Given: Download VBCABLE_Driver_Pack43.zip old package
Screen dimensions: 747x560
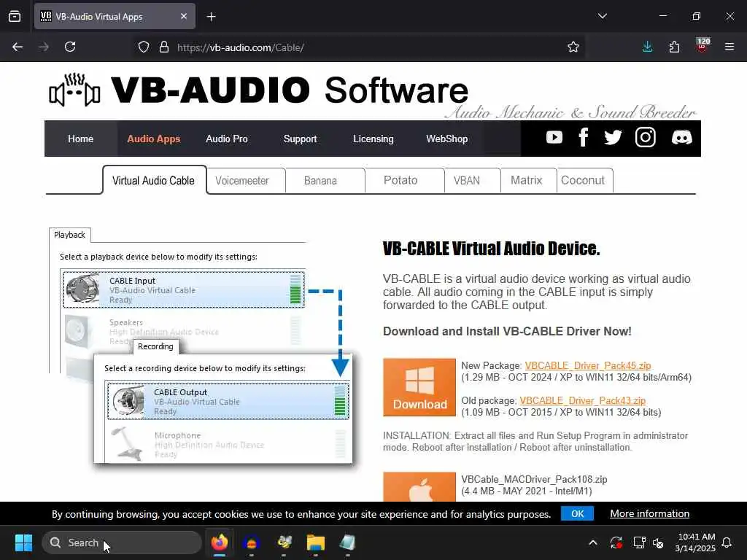Looking at the screenshot, I should 583,400.
